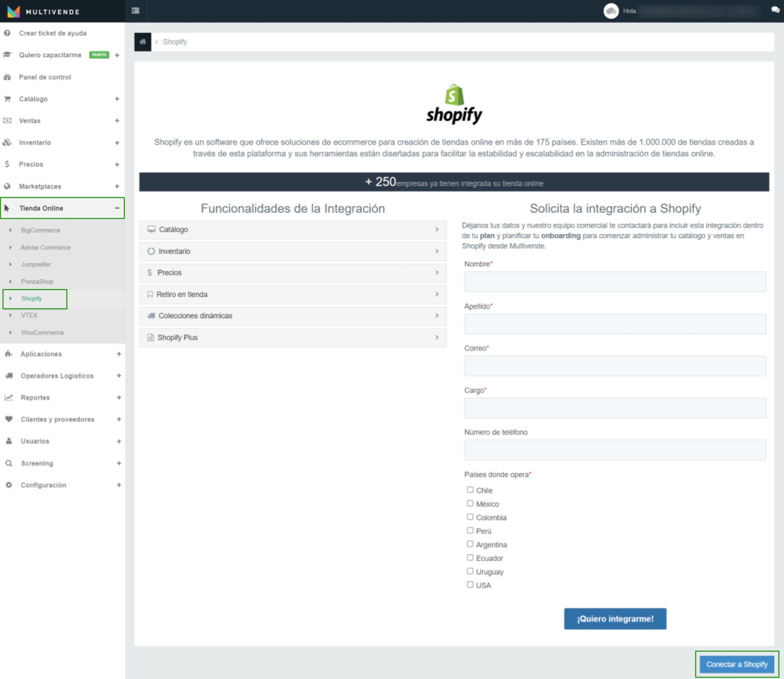Click the truck icon in Colecciones dinámicas row
The image size is (784, 679).
click(151, 316)
